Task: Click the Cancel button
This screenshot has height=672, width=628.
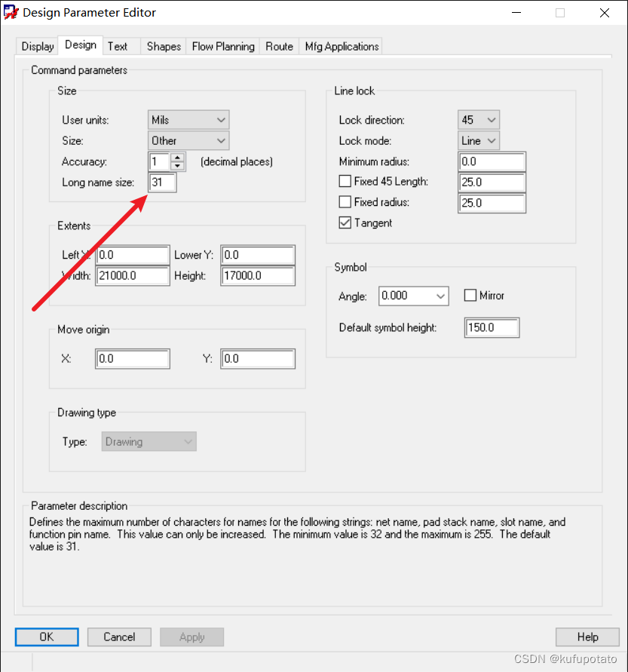Action: (x=118, y=637)
